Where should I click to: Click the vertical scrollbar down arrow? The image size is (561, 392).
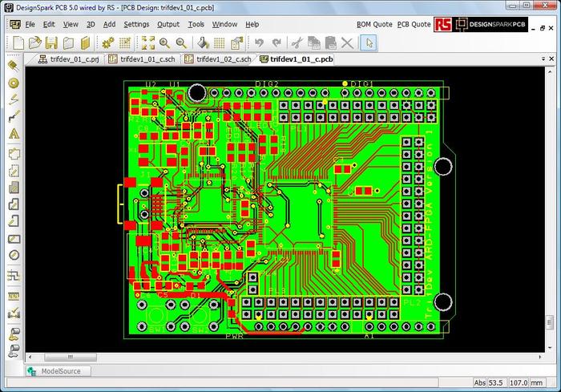coord(550,348)
